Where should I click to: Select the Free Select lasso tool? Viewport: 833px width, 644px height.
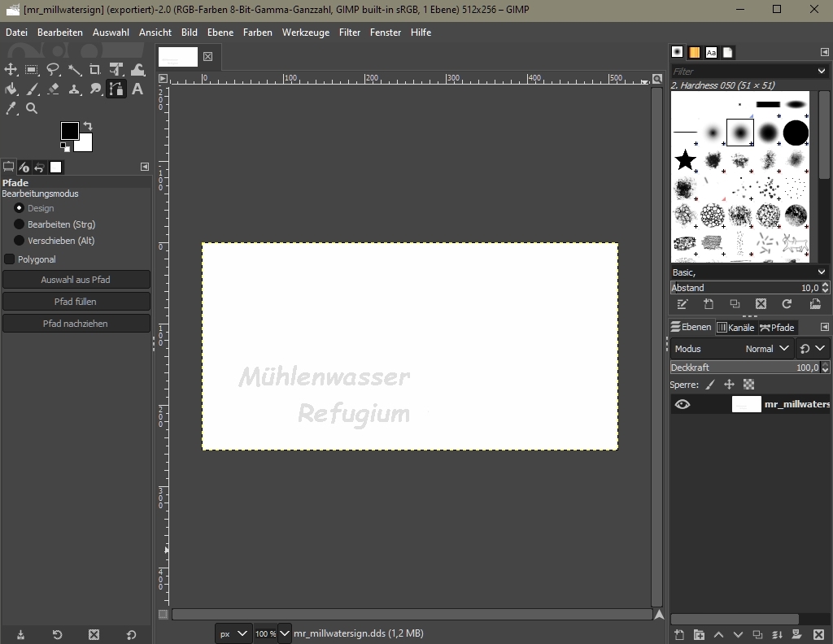click(54, 70)
